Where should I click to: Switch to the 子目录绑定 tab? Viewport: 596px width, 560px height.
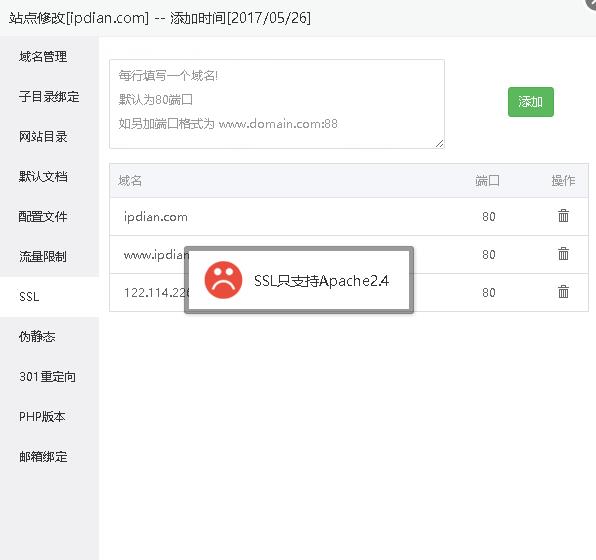point(49,97)
